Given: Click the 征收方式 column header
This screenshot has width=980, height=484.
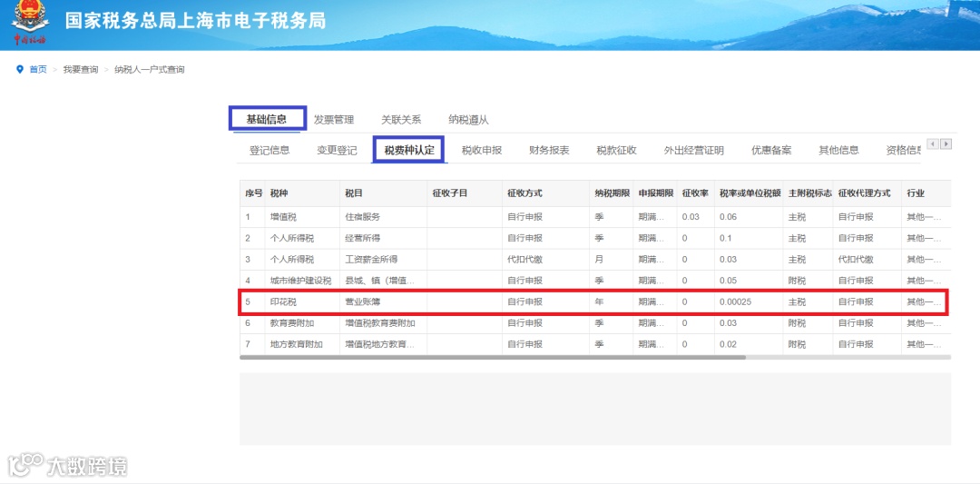Looking at the screenshot, I should 545,193.
